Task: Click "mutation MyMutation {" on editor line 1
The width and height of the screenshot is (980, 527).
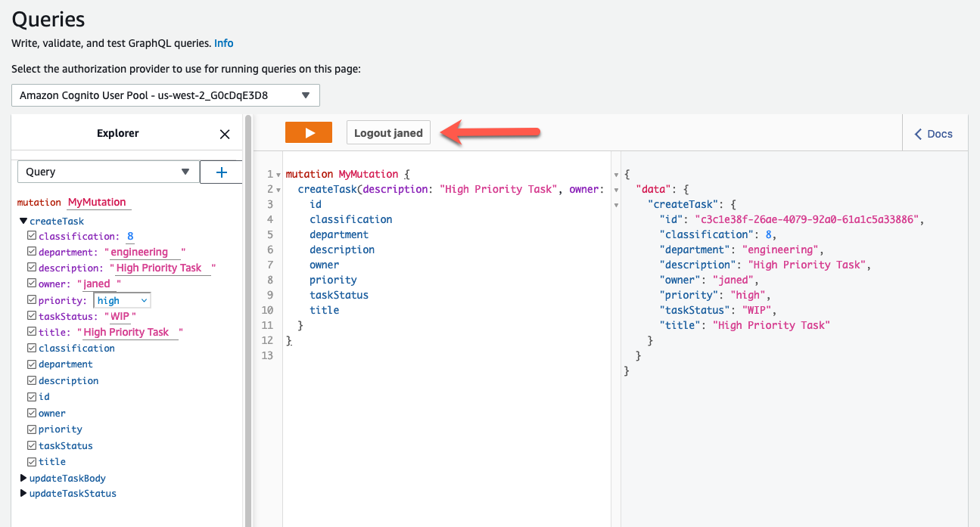Action: (x=348, y=175)
